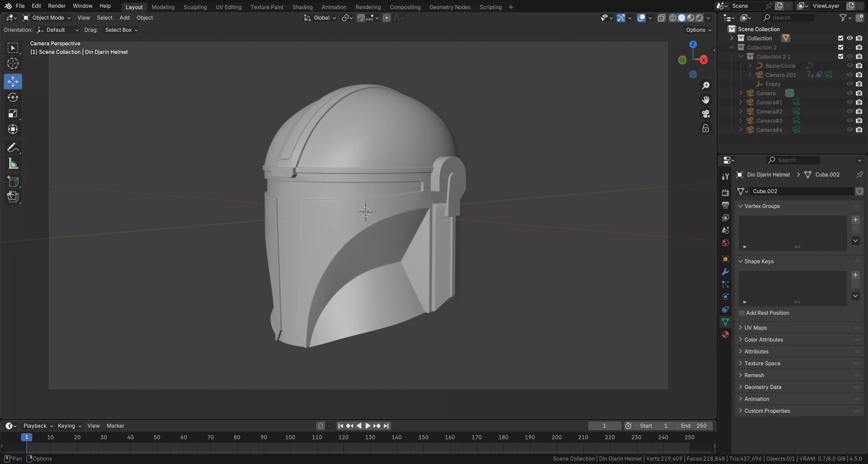Open the Scene properties tab
This screenshot has height=464, width=868.
click(x=725, y=230)
